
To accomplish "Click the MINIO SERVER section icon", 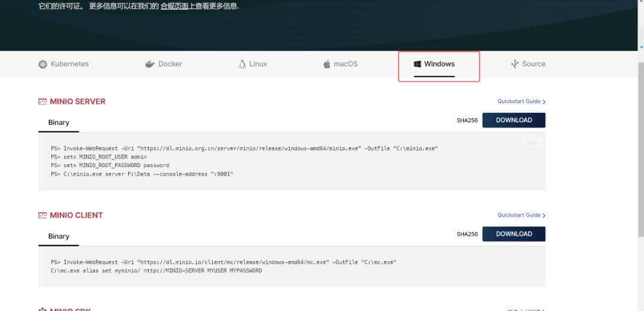I will (x=42, y=101).
